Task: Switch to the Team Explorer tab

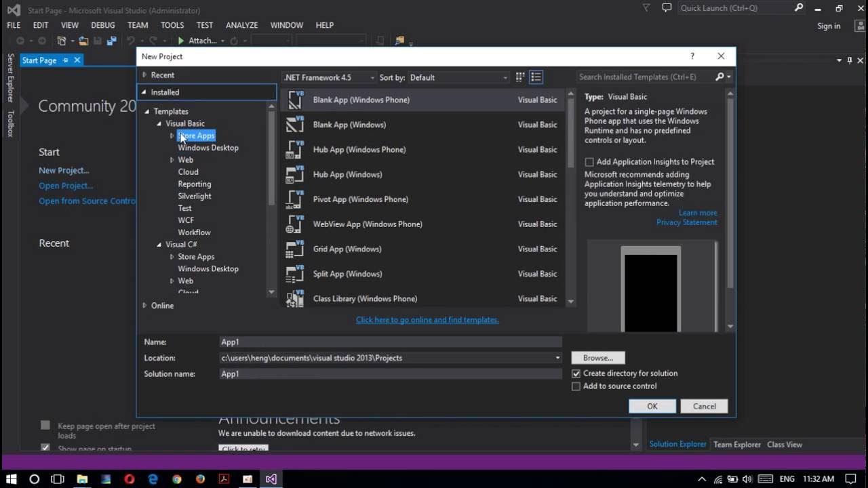Action: pos(737,445)
